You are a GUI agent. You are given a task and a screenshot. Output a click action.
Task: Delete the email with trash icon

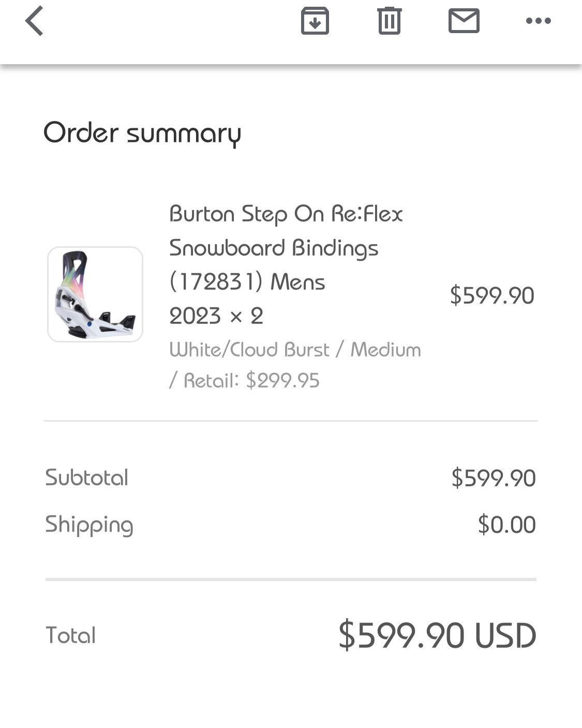click(389, 21)
